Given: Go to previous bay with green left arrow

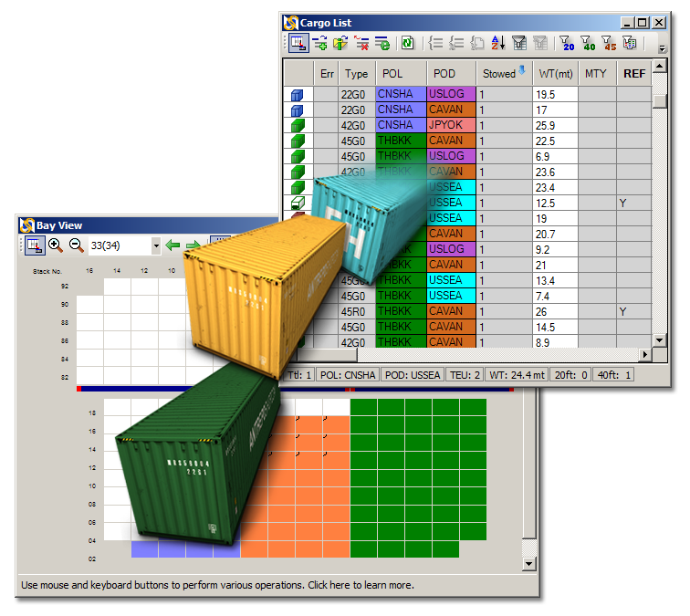Looking at the screenshot, I should (x=172, y=245).
